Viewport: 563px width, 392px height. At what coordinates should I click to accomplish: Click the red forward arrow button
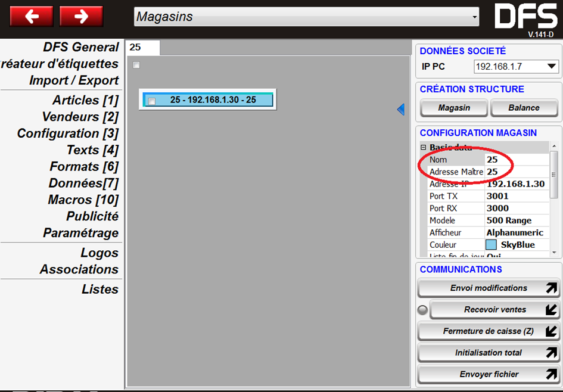[x=81, y=16]
